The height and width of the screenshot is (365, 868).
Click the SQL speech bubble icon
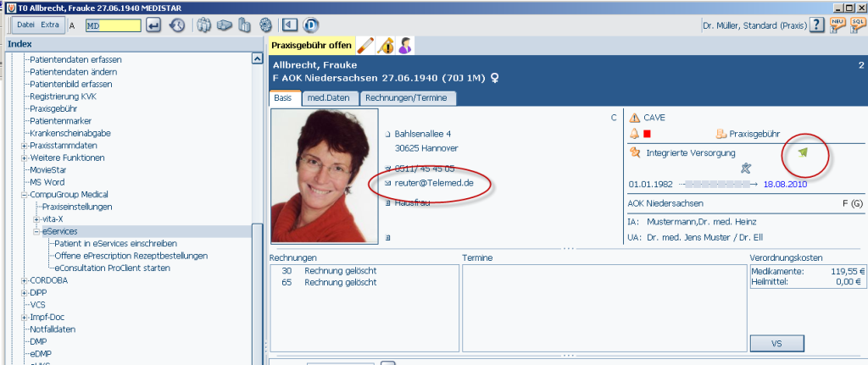pos(858,25)
